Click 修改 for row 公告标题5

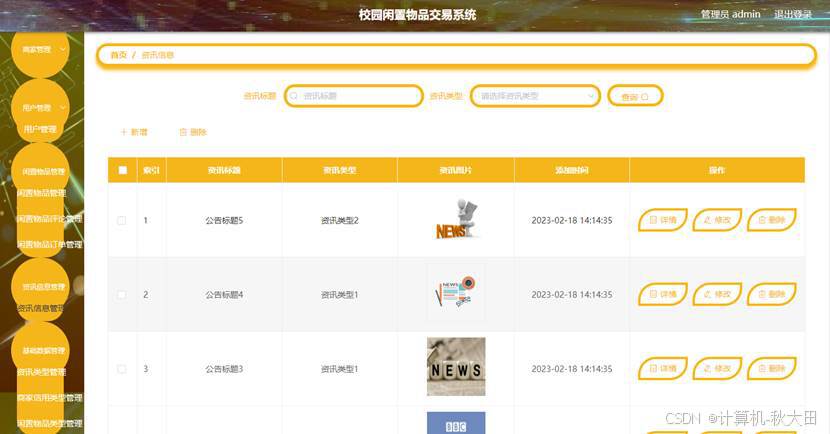(x=717, y=220)
